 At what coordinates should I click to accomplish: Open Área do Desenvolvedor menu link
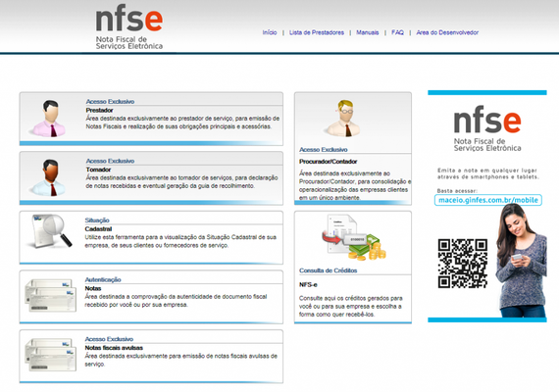(447, 32)
